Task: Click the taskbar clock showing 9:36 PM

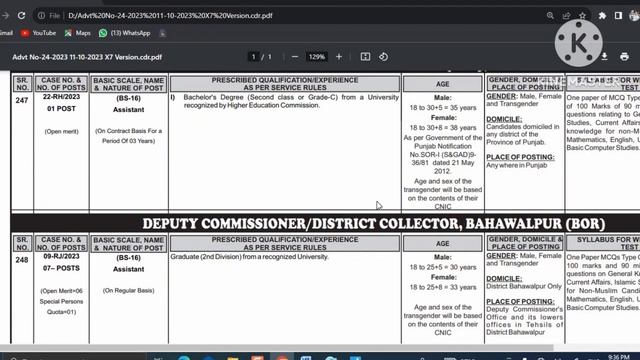Action: click(618, 357)
